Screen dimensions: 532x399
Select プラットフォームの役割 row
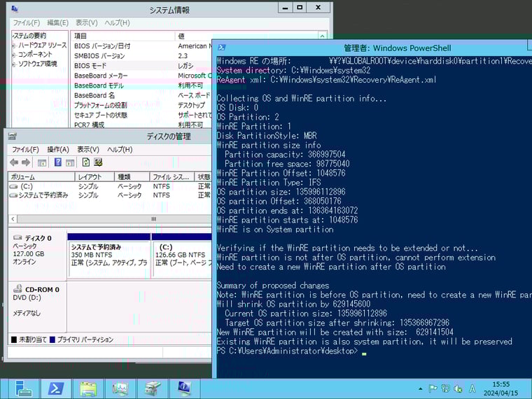141,105
